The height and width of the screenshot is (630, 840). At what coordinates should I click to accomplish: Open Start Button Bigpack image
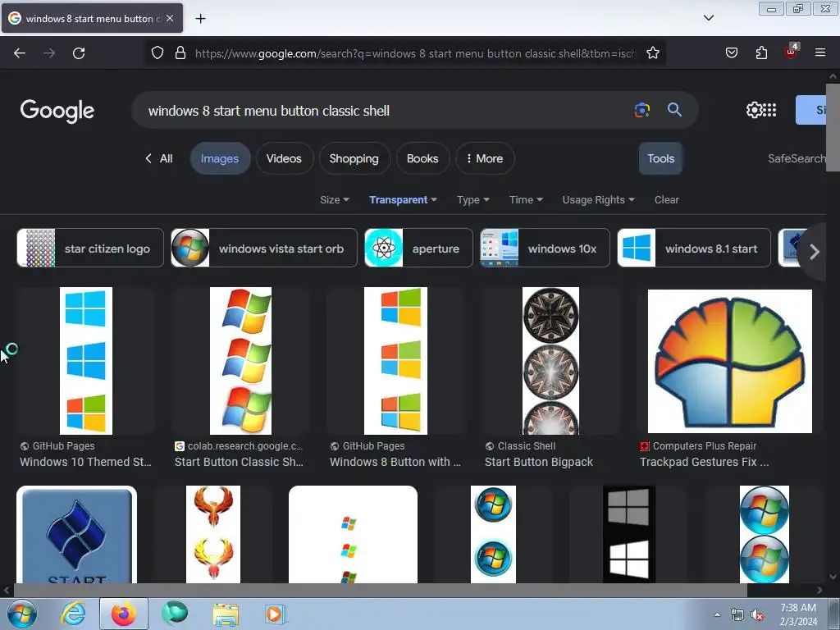click(550, 361)
